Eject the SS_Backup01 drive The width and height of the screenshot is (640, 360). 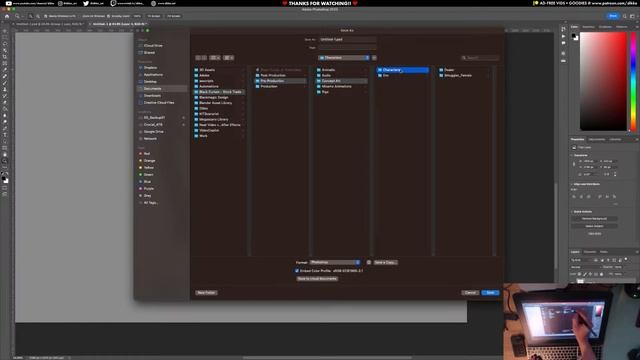coord(183,118)
